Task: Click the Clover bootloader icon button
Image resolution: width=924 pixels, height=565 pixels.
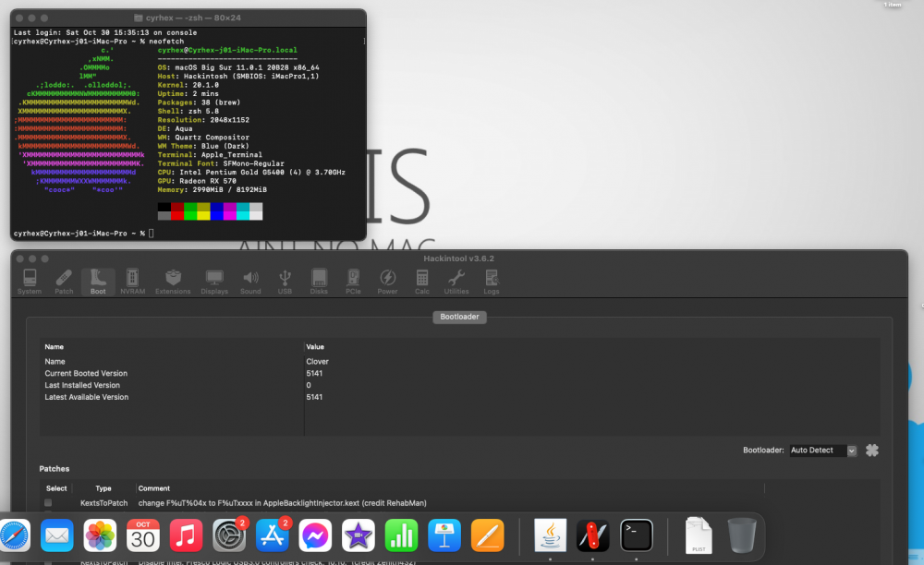Action: (872, 451)
